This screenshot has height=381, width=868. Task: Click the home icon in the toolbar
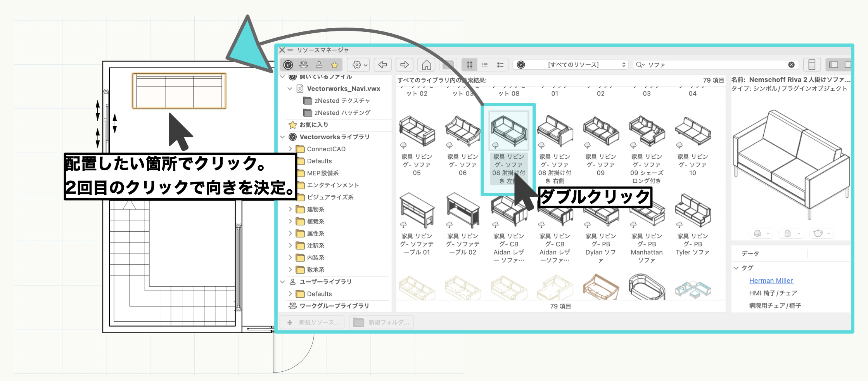(426, 65)
